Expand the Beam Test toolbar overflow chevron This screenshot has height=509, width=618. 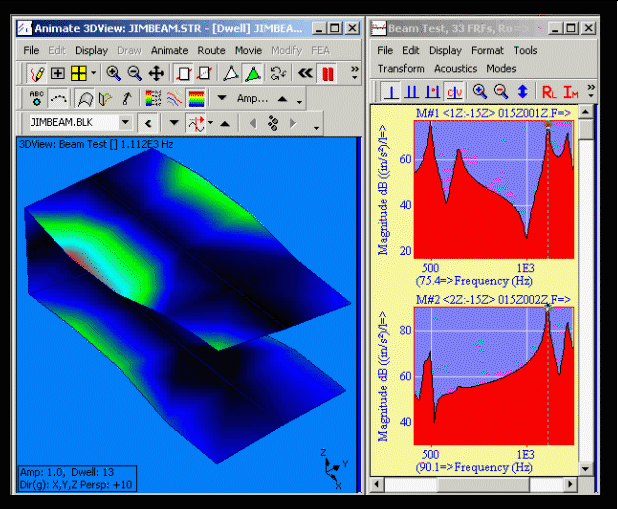click(592, 88)
